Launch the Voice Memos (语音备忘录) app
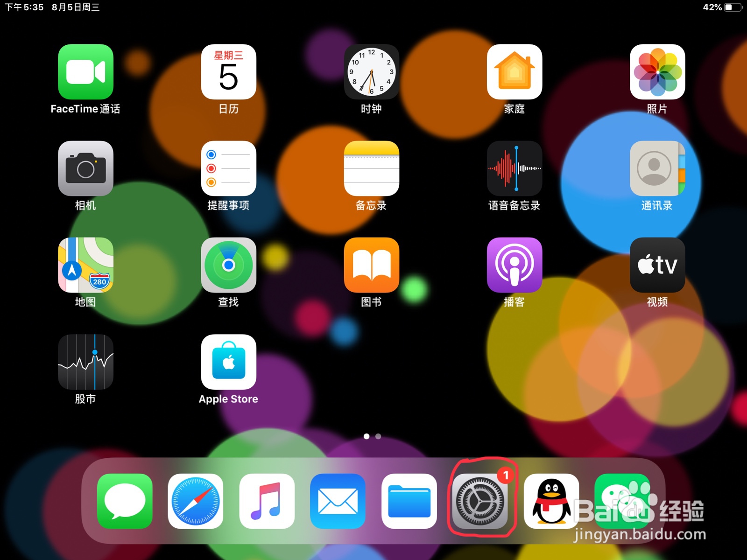747x560 pixels. point(514,168)
